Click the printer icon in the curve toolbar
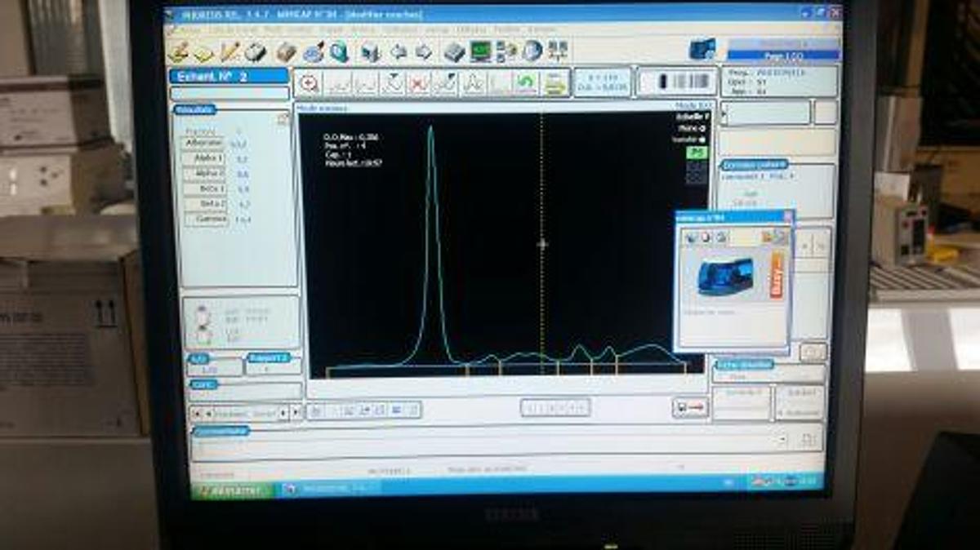Image resolution: width=980 pixels, height=550 pixels. (555, 82)
